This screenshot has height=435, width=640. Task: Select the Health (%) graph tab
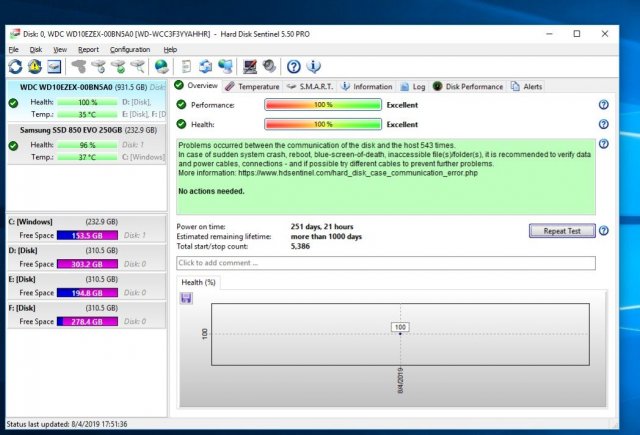[x=198, y=282]
